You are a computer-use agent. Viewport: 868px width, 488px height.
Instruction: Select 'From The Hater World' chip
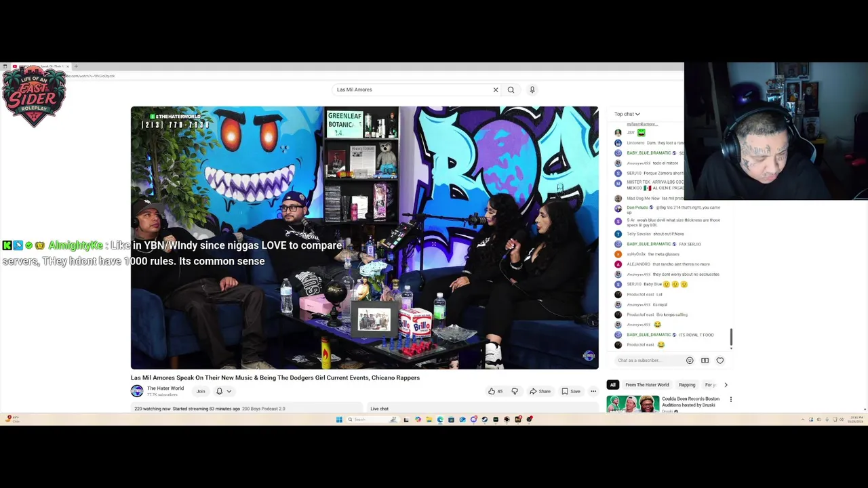point(647,385)
